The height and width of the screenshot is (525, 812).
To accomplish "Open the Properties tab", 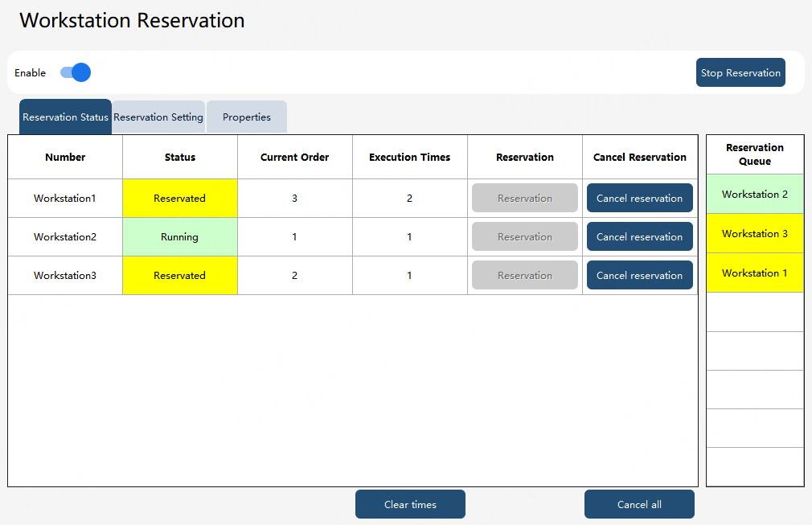I will coord(247,117).
